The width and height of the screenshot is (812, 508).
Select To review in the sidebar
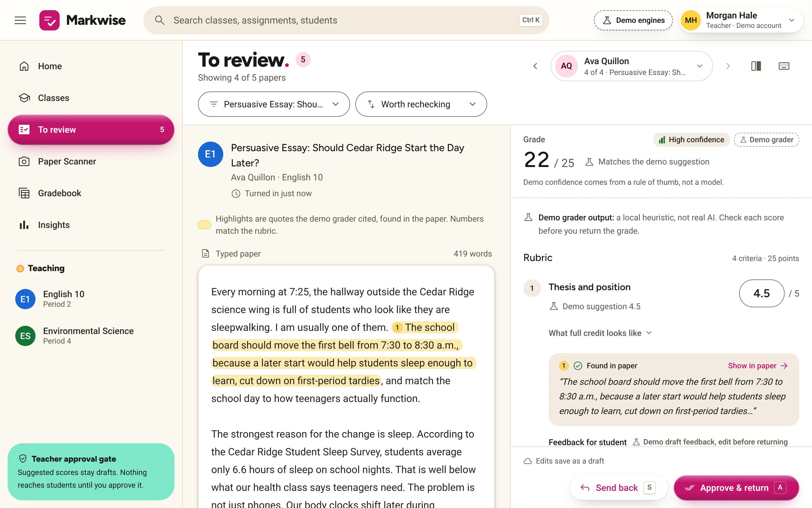pos(91,130)
